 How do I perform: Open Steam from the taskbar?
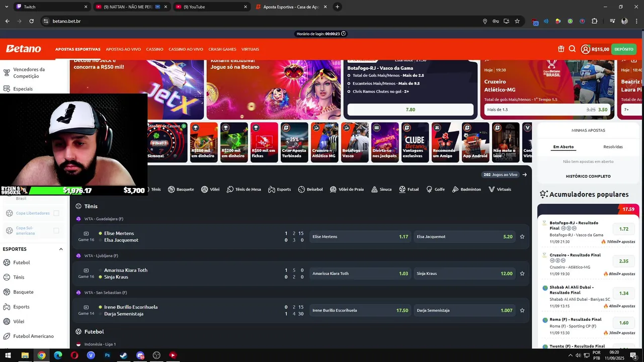tap(123, 355)
